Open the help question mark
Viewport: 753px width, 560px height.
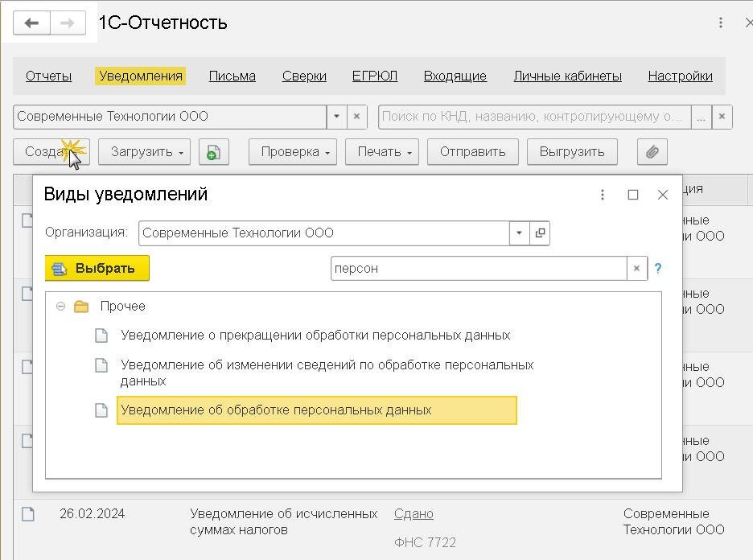(x=658, y=268)
